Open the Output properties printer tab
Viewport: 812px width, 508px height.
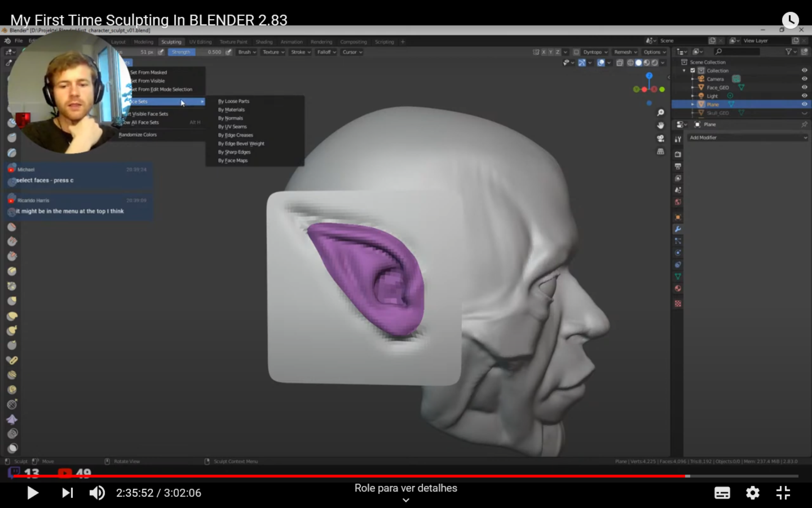coord(678,166)
